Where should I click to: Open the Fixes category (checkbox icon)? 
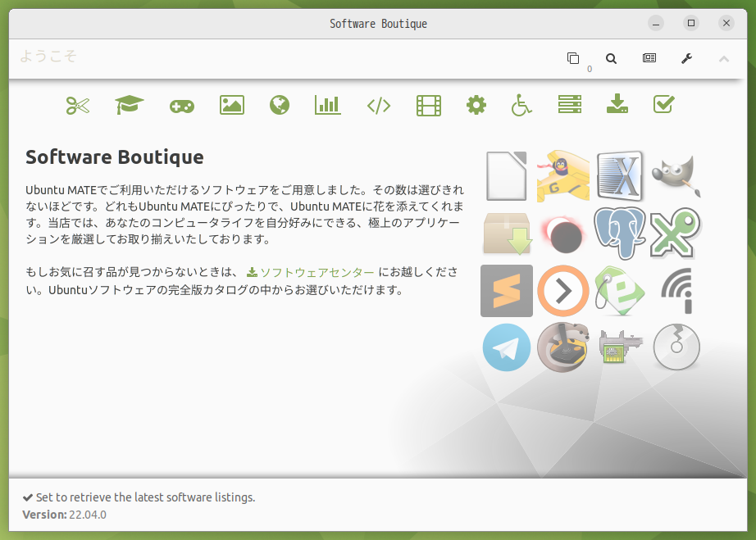pyautogui.click(x=664, y=104)
